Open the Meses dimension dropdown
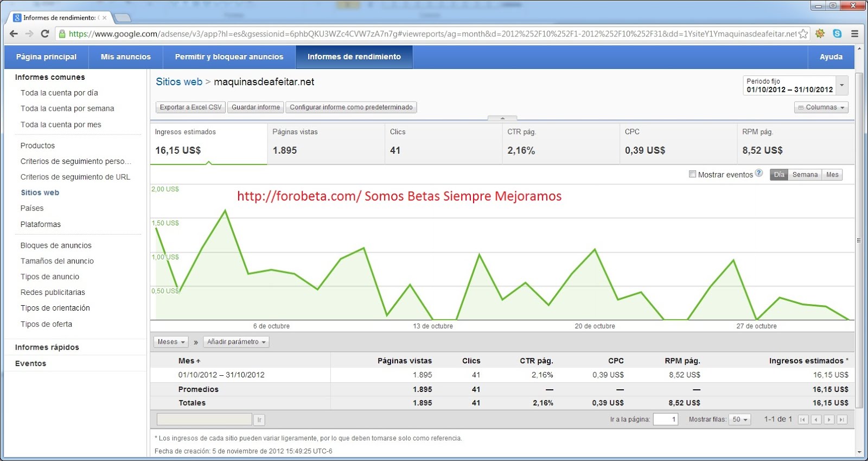Screen dimensions: 868x461 tap(171, 342)
